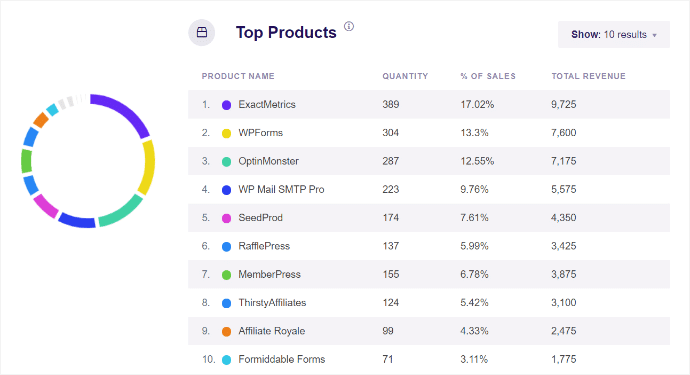Image resolution: width=690 pixels, height=375 pixels.
Task: Click the 13.3% sales percentage
Action: pos(474,133)
